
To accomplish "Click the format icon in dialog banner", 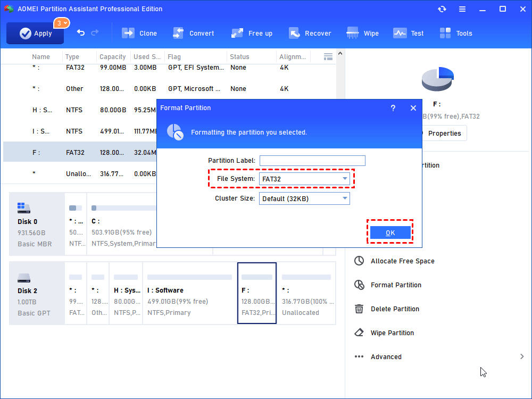I will (x=175, y=132).
